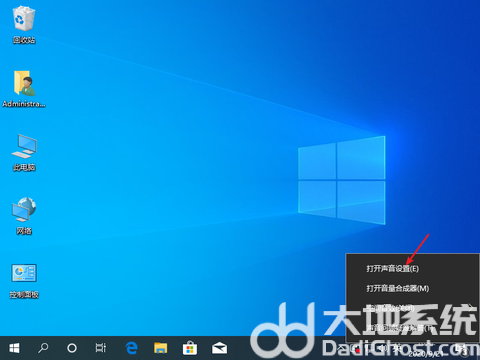
Task: Open the Windows Start menu
Action: coord(14,348)
